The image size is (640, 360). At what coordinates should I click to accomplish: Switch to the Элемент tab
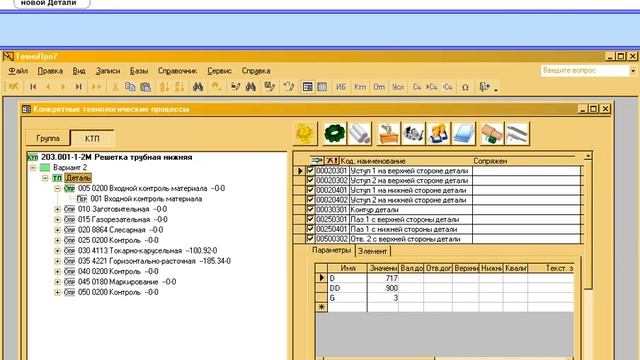tap(372, 251)
